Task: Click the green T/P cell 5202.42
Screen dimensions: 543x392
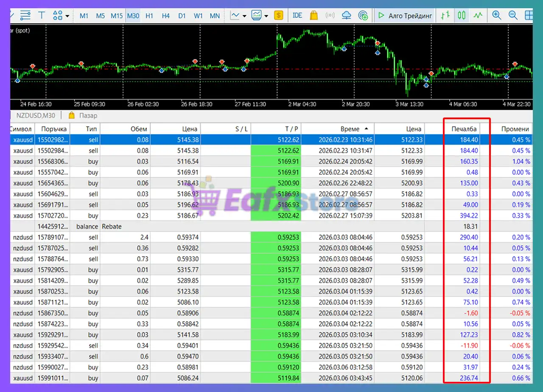Action: [x=276, y=216]
